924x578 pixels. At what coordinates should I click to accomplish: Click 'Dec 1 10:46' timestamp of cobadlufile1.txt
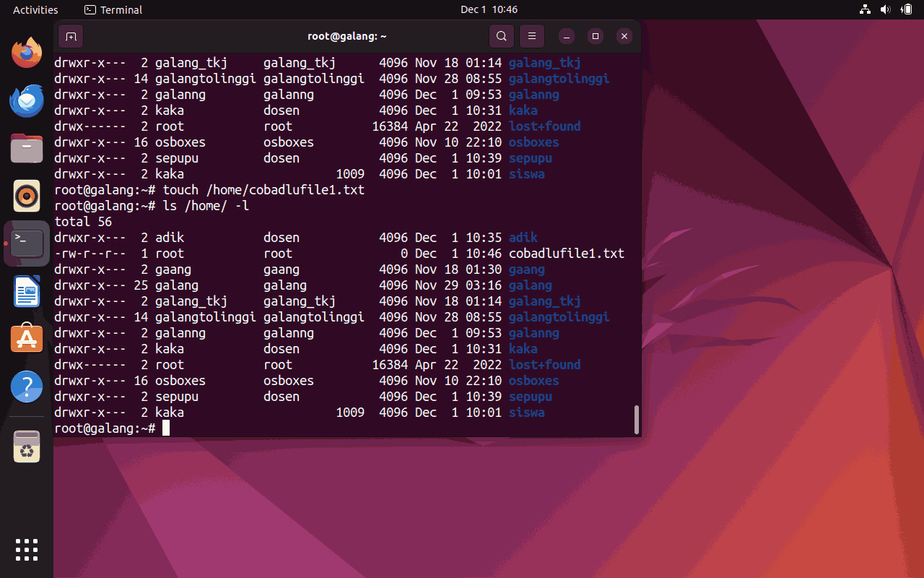(458, 254)
